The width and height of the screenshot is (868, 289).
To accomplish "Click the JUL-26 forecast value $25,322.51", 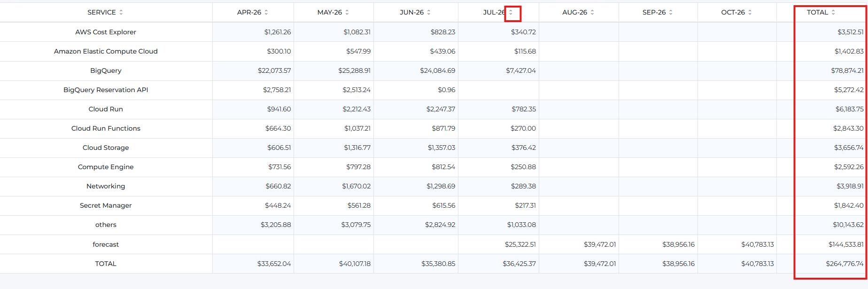I will (x=520, y=244).
